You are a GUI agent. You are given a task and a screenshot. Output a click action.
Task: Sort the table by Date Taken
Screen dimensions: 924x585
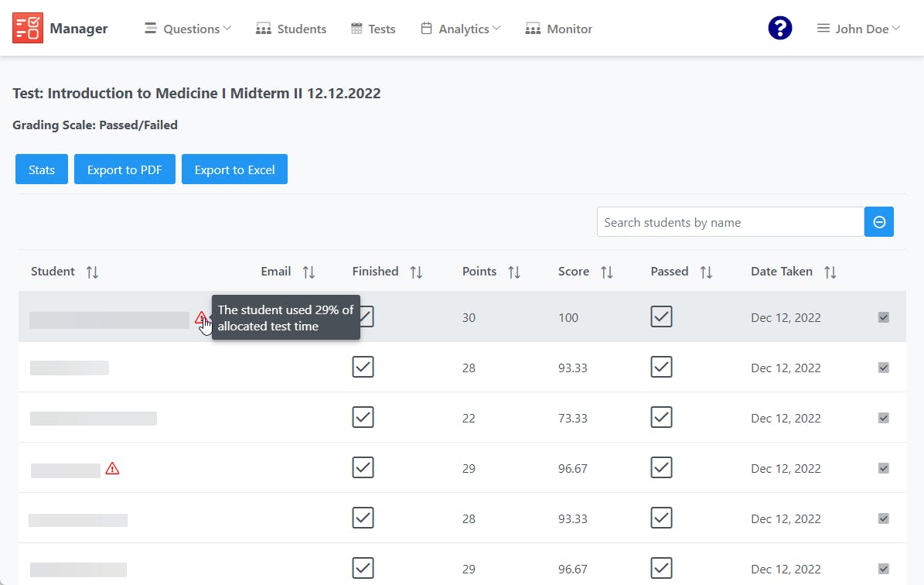(830, 272)
